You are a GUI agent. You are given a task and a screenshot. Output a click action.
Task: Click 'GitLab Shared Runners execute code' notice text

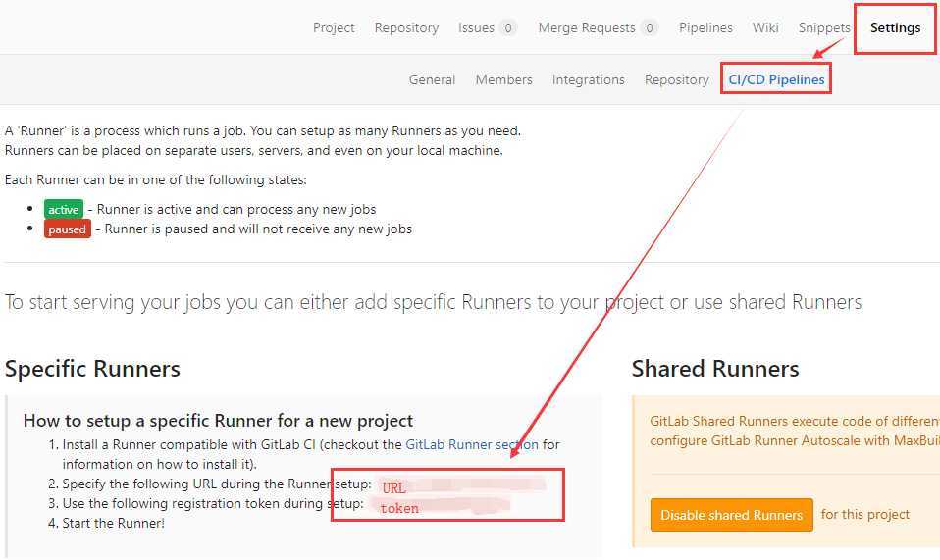795,431
